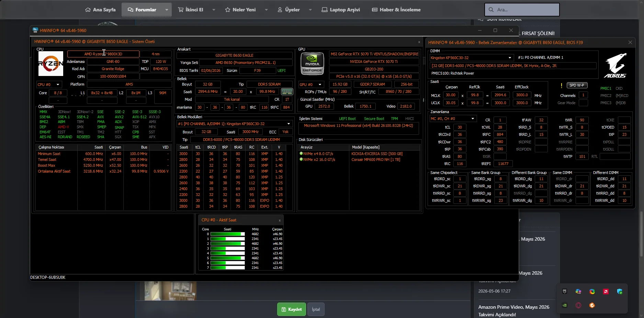Click the SPD W-P button
Image resolution: width=644 pixels, height=318 pixels.
577,85
